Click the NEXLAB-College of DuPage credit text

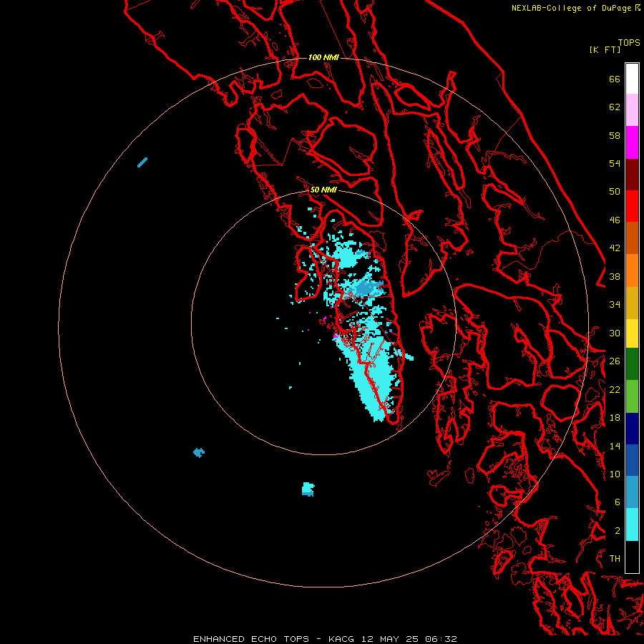(575, 8)
